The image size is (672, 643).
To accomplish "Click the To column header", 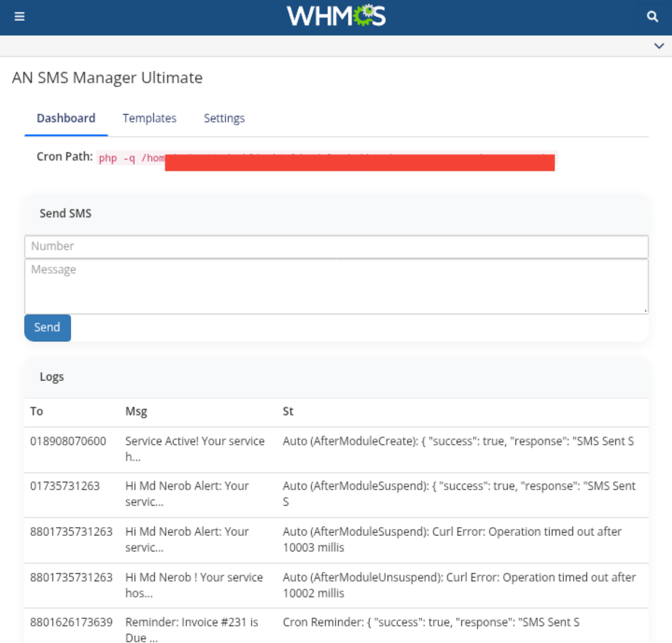I will click(37, 411).
